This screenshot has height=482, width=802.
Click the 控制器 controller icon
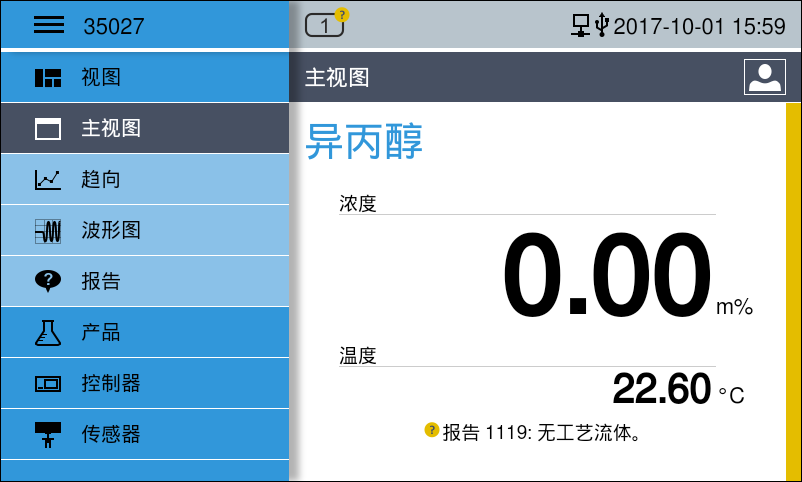(x=48, y=384)
